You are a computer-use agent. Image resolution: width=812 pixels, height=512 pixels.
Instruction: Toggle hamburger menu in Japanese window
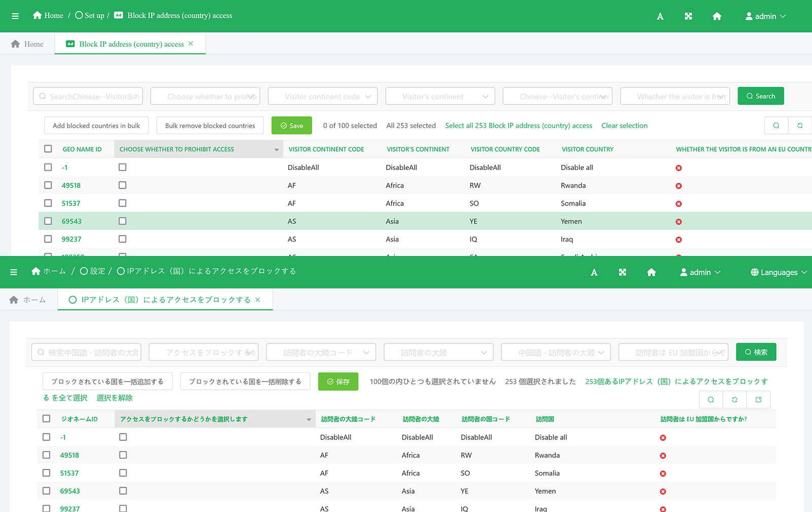pos(14,272)
